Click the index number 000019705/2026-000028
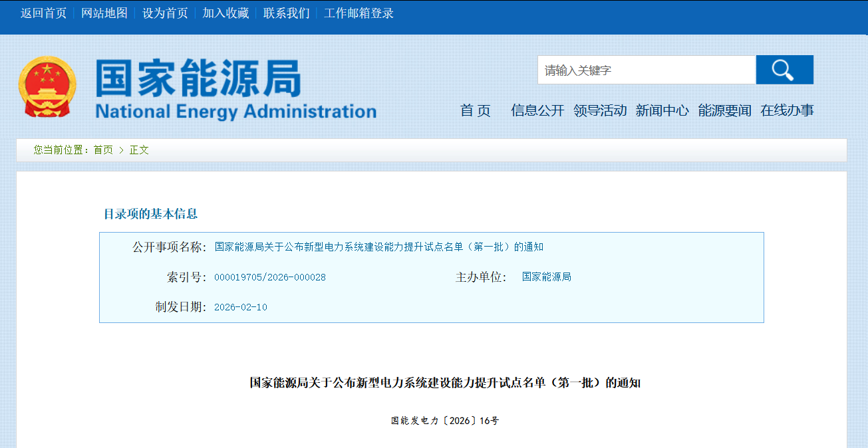 pos(269,277)
